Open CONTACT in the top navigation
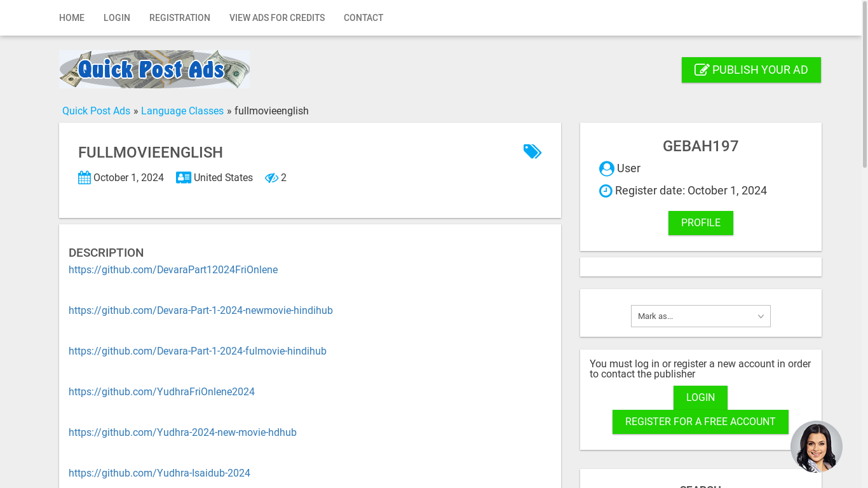Viewport: 868px width, 488px height. pyautogui.click(x=363, y=18)
